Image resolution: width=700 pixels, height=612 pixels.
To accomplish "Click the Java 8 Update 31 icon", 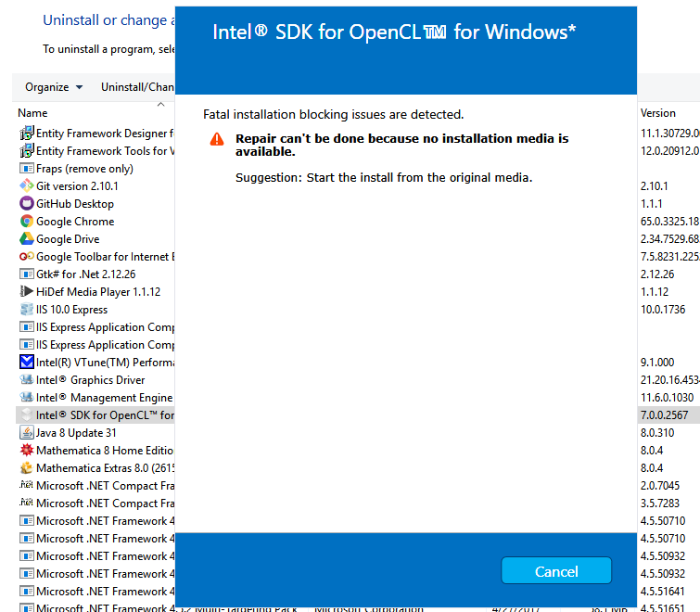I will click(x=27, y=433).
